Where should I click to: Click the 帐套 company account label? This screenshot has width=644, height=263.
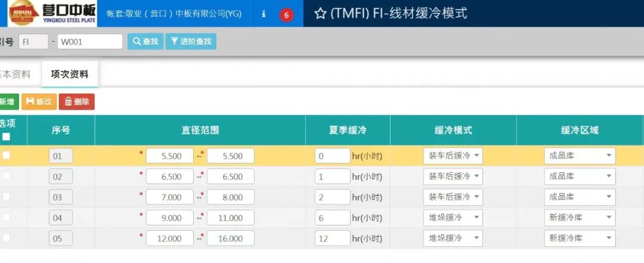(174, 14)
